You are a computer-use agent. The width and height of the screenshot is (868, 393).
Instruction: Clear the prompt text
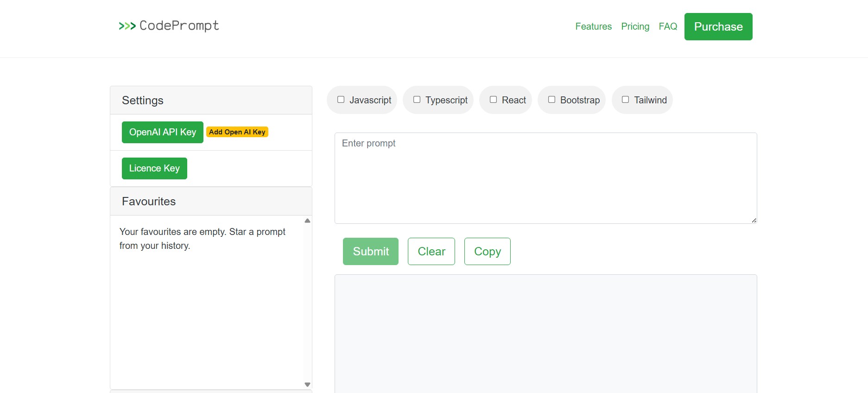tap(431, 251)
